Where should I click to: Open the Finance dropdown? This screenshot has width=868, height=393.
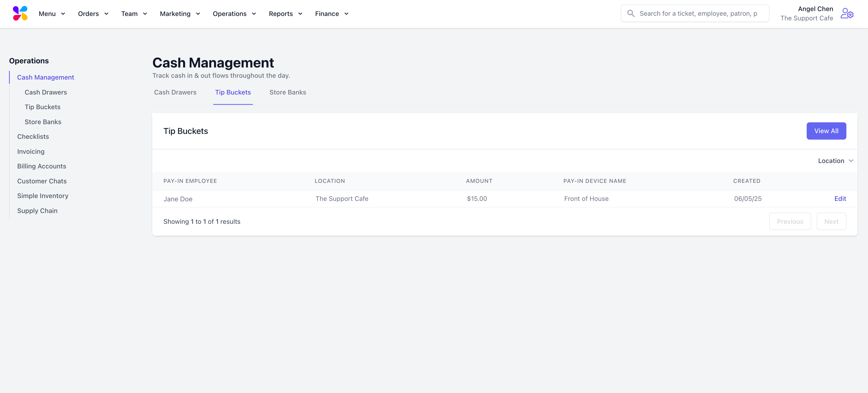[x=331, y=14]
